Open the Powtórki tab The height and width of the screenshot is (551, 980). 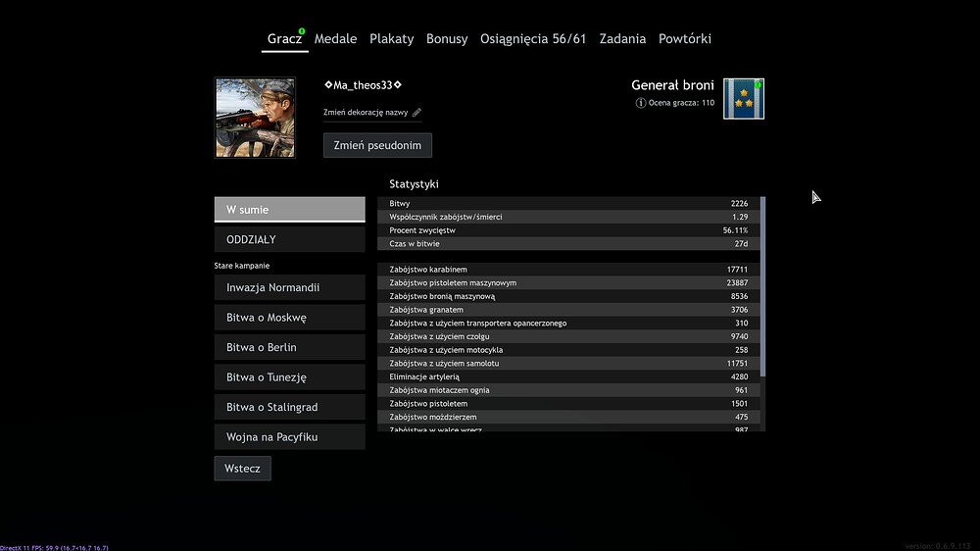(x=684, y=39)
